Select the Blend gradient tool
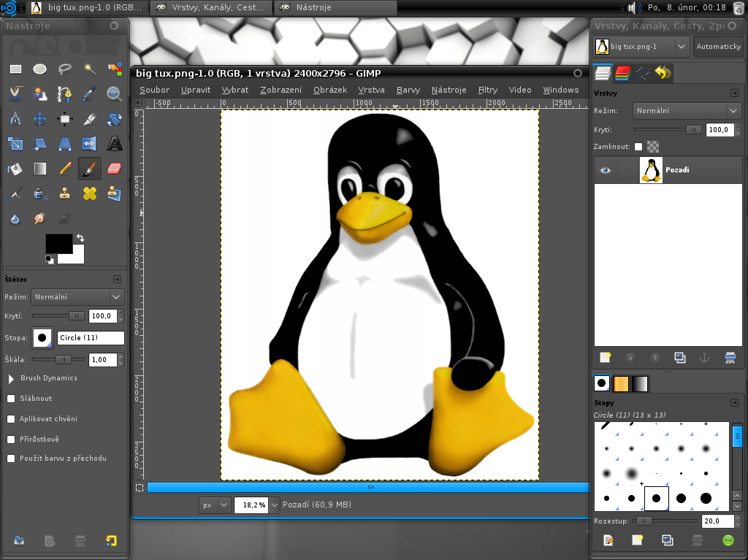Image resolution: width=748 pixels, height=560 pixels. pyautogui.click(x=39, y=169)
